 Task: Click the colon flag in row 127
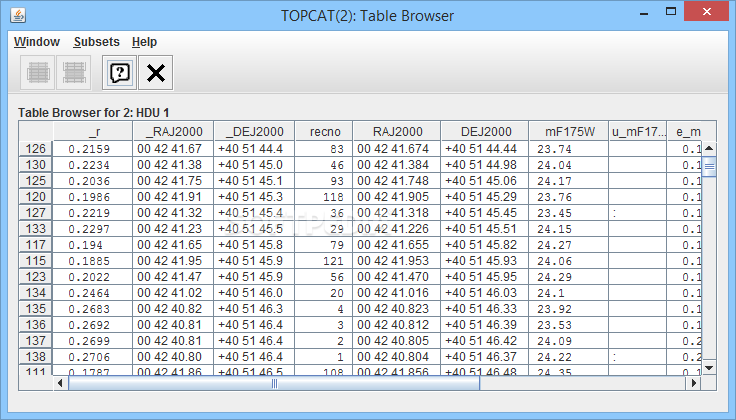click(x=638, y=213)
